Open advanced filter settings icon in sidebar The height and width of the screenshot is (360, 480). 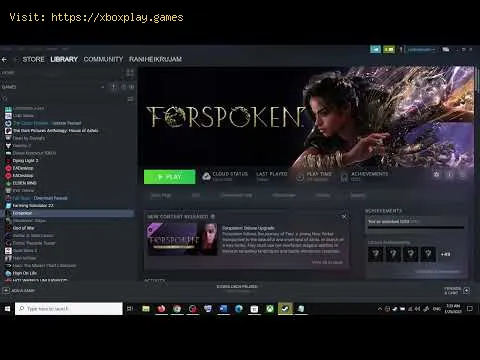(x=130, y=99)
